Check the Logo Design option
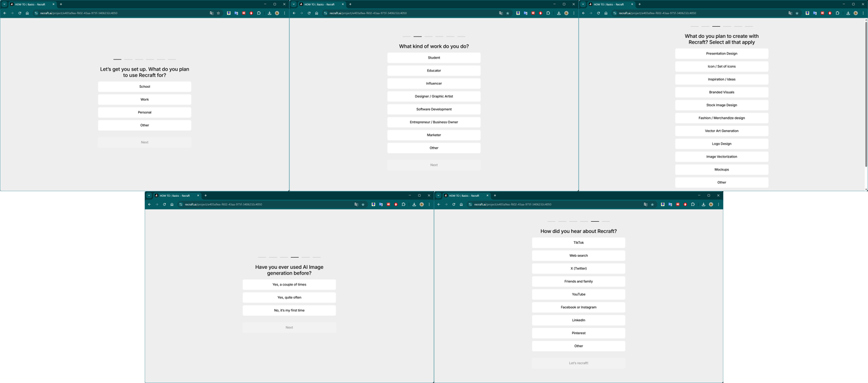 [722, 144]
